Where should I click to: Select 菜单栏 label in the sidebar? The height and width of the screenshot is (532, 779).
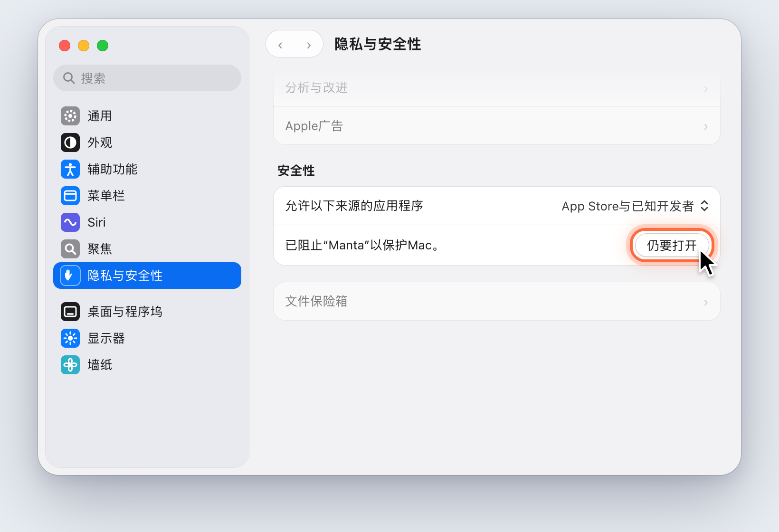(x=106, y=196)
